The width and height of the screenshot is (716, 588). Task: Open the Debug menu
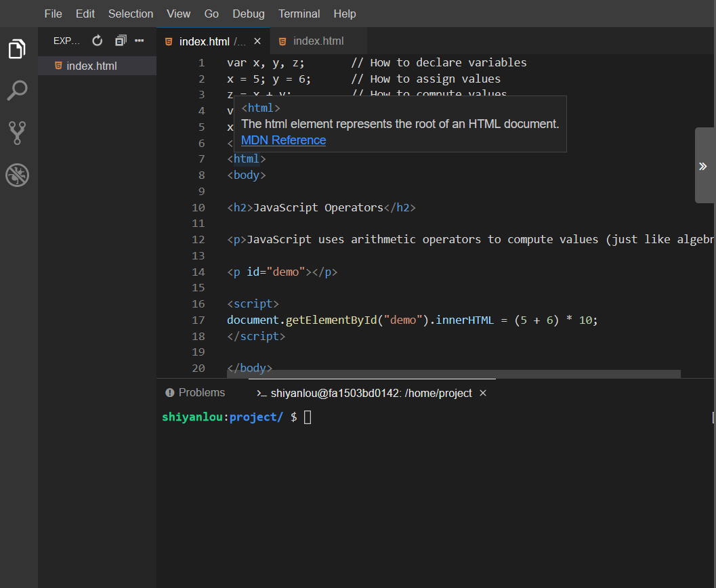tap(249, 14)
